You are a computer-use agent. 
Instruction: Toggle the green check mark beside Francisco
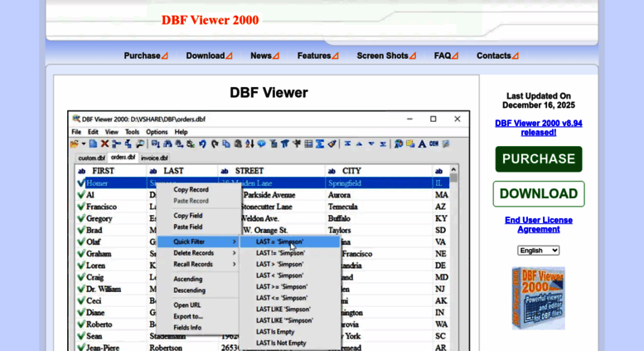pos(81,207)
